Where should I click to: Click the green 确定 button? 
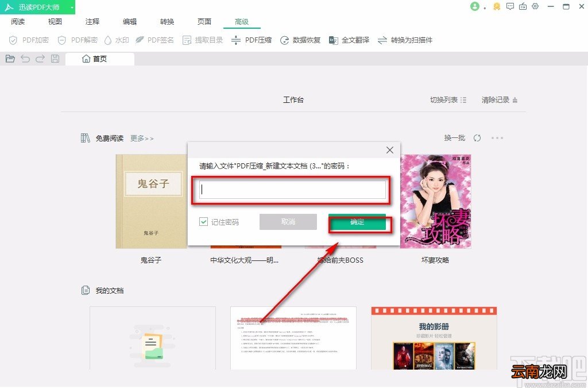click(x=357, y=222)
